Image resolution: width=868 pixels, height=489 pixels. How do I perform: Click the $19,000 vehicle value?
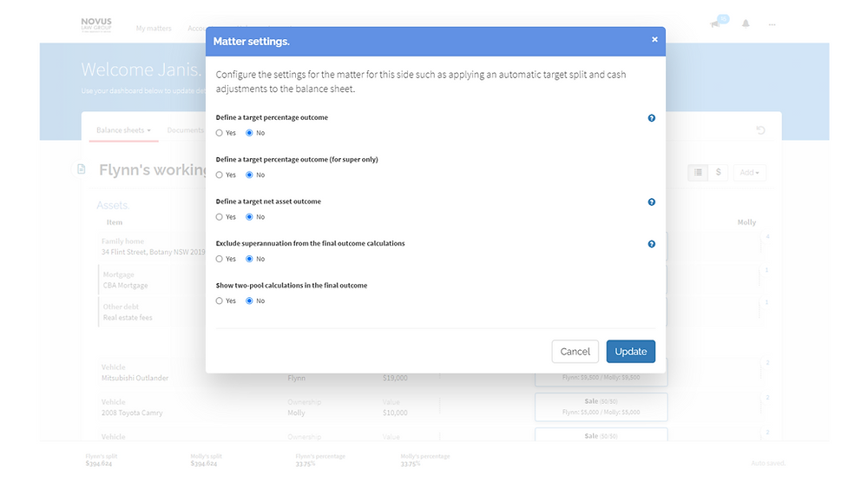395,378
